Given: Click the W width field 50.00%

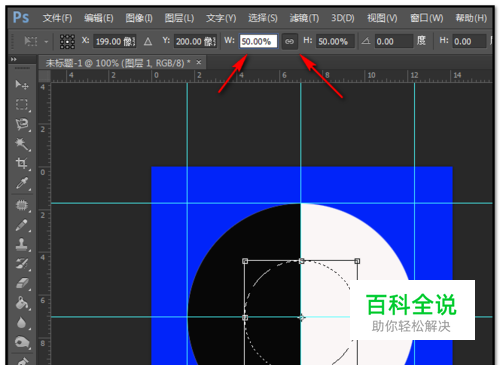Looking at the screenshot, I should tap(258, 42).
